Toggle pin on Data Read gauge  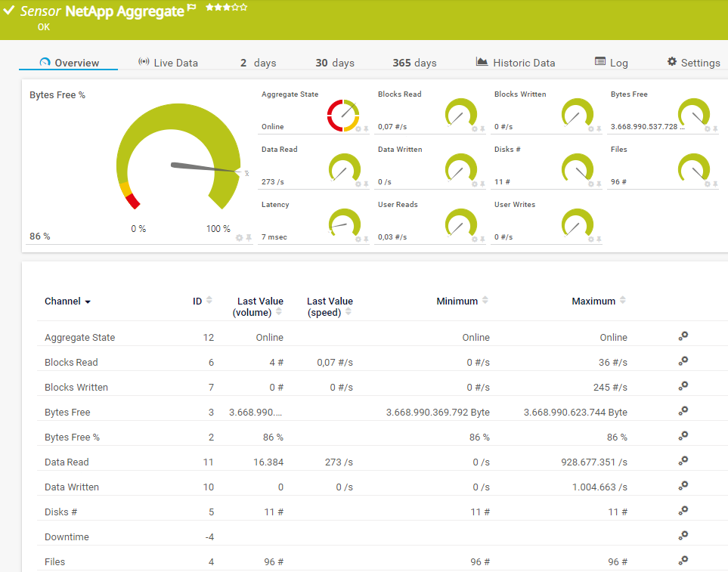pyautogui.click(x=366, y=184)
